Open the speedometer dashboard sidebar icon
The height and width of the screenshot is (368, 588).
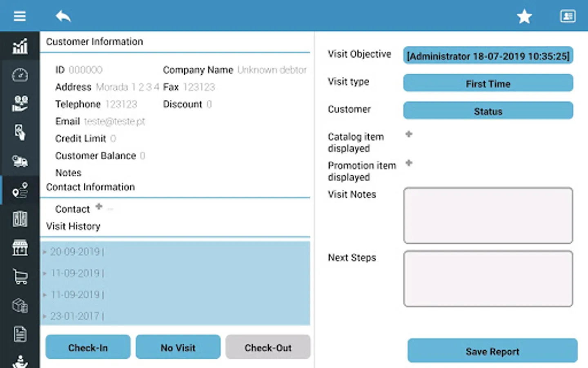tap(20, 75)
